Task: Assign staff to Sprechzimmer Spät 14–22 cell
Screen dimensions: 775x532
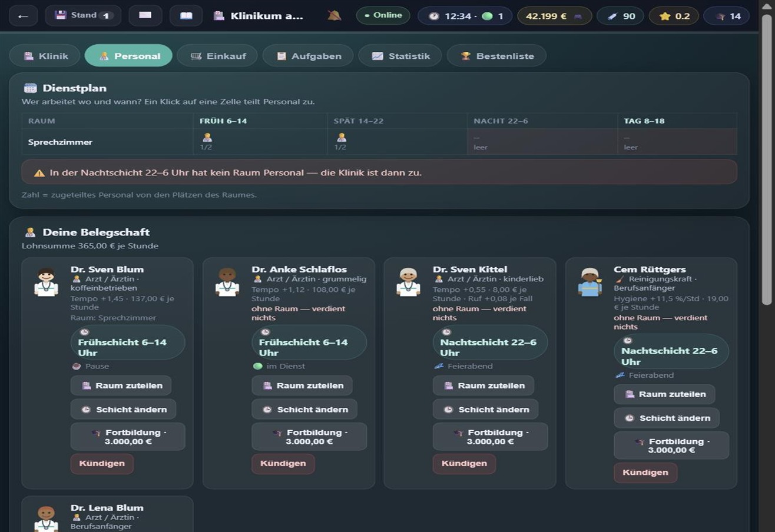Action: (x=397, y=142)
